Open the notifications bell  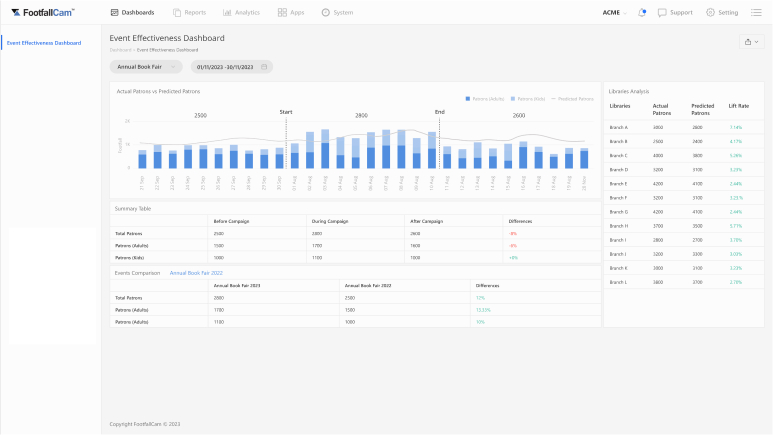642,12
